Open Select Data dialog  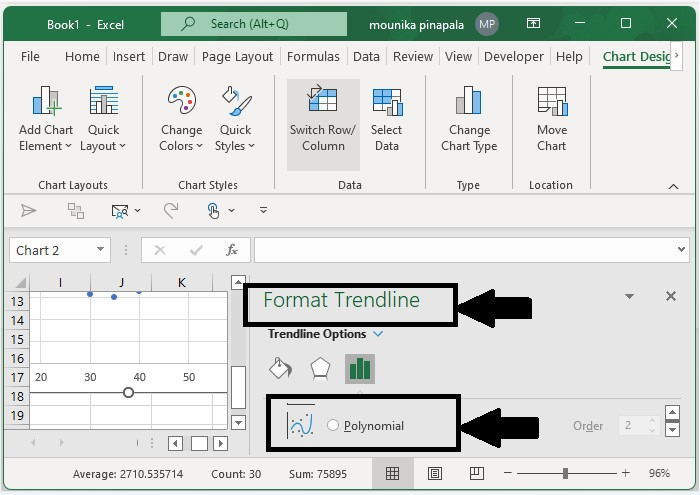(x=387, y=119)
